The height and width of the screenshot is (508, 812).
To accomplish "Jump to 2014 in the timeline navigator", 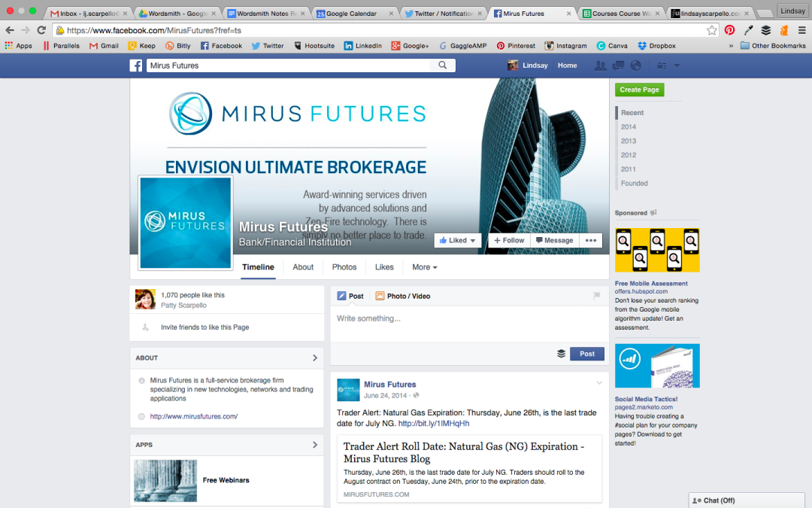I will [629, 126].
